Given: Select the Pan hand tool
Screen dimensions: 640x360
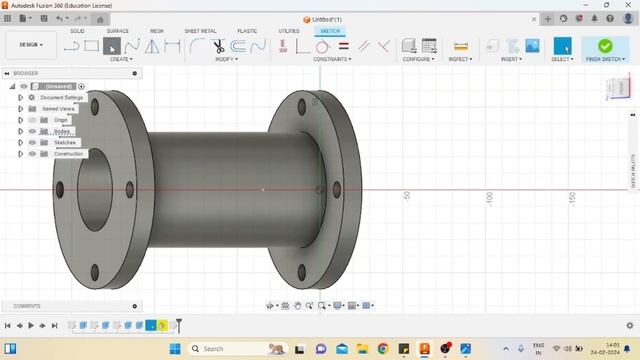Looking at the screenshot, I should pyautogui.click(x=298, y=305).
